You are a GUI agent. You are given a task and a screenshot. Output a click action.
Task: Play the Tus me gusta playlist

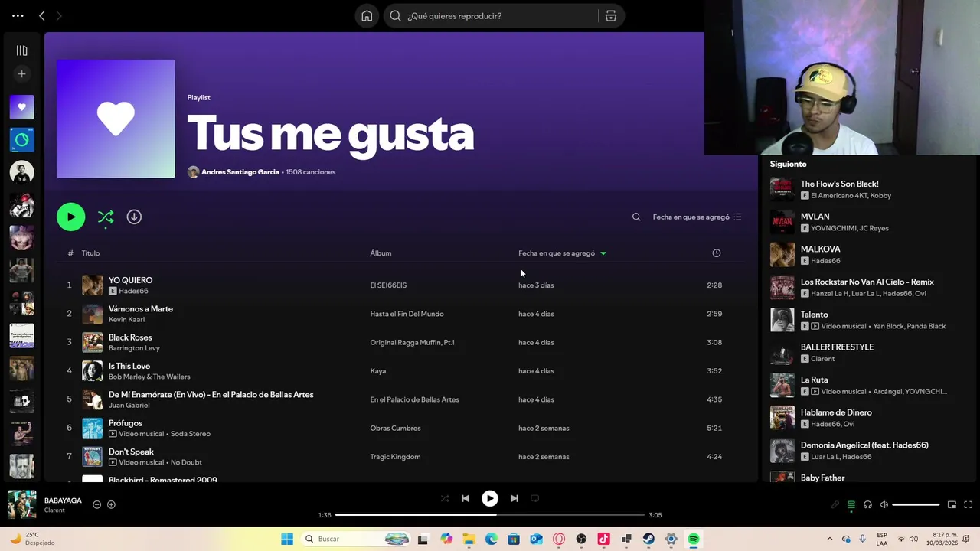(x=70, y=217)
